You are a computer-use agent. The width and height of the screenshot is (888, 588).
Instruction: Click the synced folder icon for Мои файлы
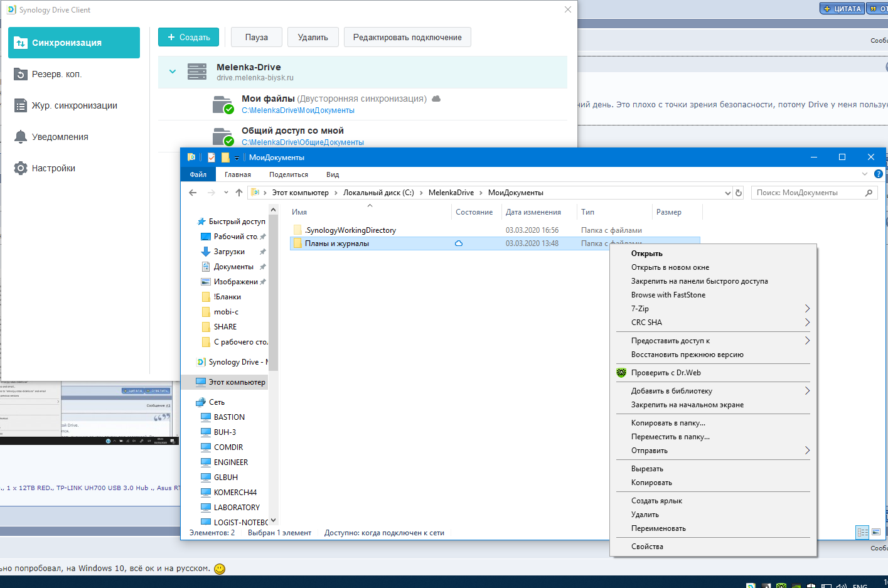pos(223,104)
